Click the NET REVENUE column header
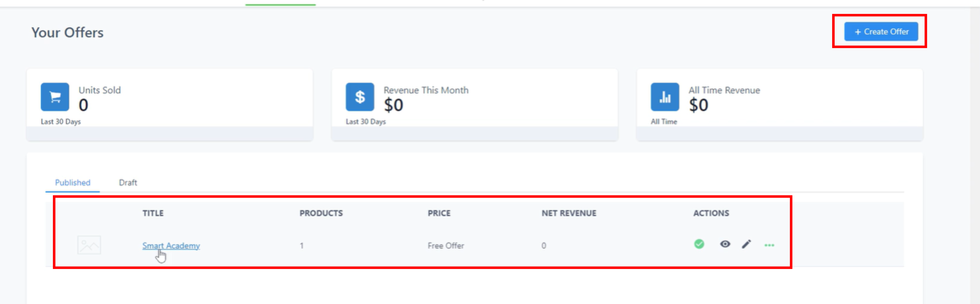The height and width of the screenshot is (304, 980). click(x=569, y=214)
